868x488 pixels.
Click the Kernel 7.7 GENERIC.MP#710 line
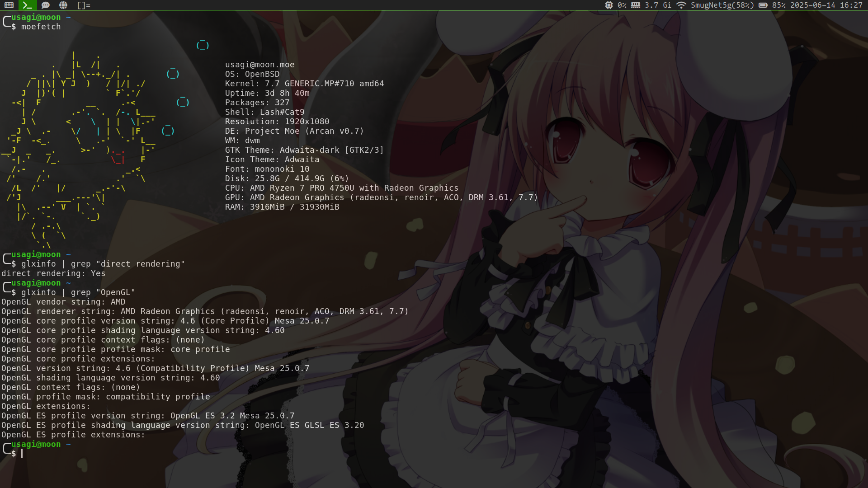click(x=304, y=84)
